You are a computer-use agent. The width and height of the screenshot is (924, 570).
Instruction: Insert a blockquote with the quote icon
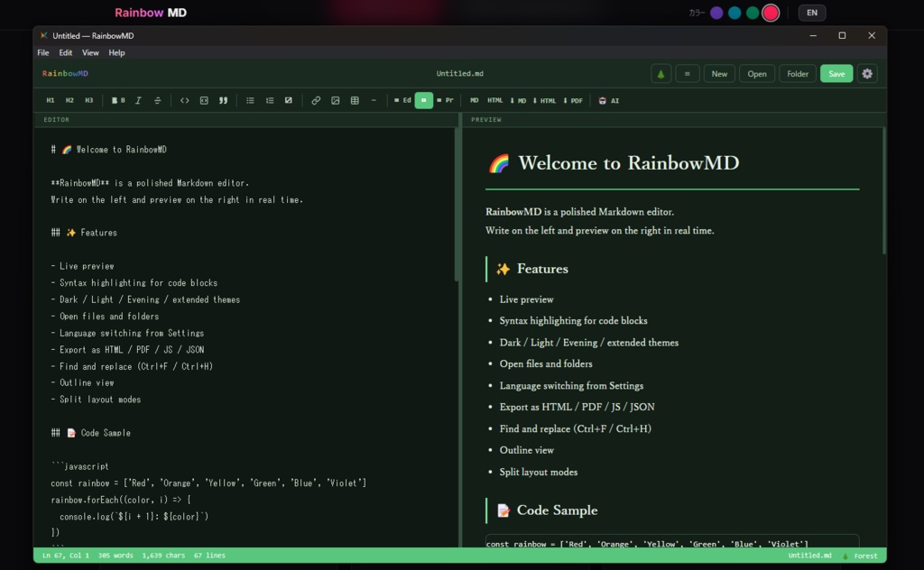pos(223,100)
